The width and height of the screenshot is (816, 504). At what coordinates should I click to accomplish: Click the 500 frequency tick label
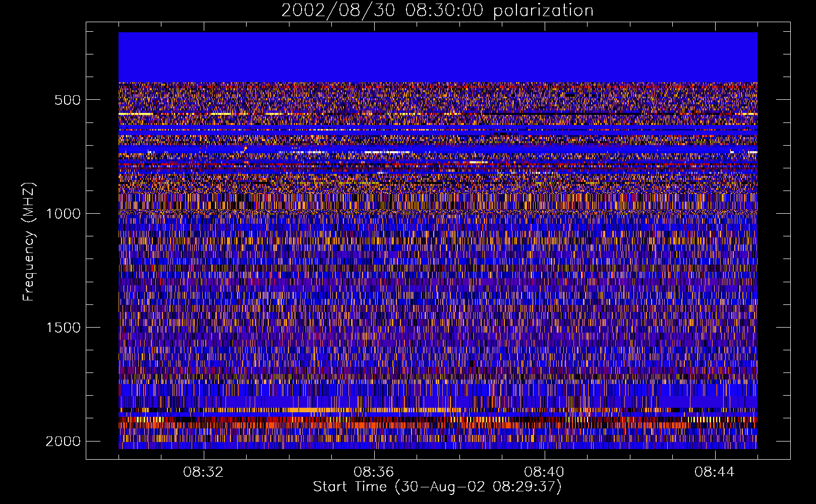[67, 100]
